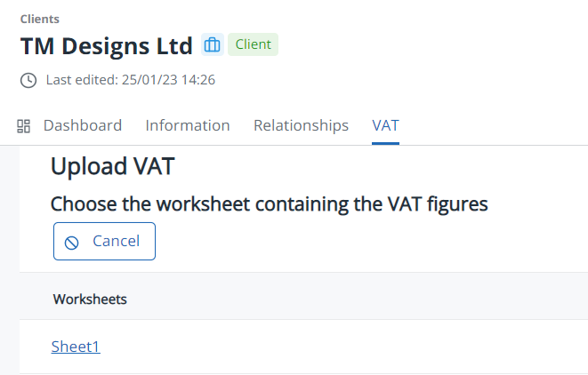The width and height of the screenshot is (588, 375).
Task: Click the circle-slash icon in the Cancel button
Action: click(72, 242)
